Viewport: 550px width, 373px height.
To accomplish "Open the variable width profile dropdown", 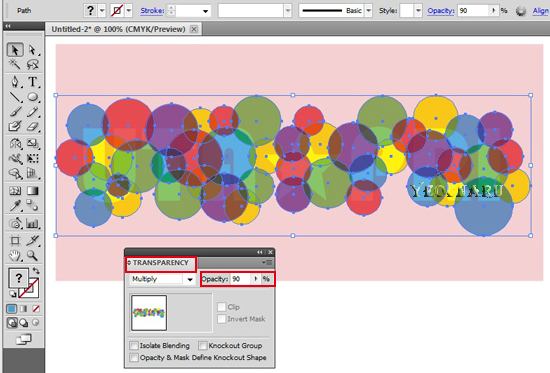I will tap(288, 11).
